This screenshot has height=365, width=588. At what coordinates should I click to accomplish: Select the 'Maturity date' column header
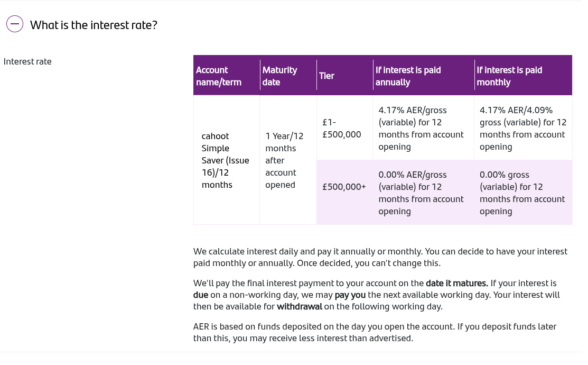288,76
